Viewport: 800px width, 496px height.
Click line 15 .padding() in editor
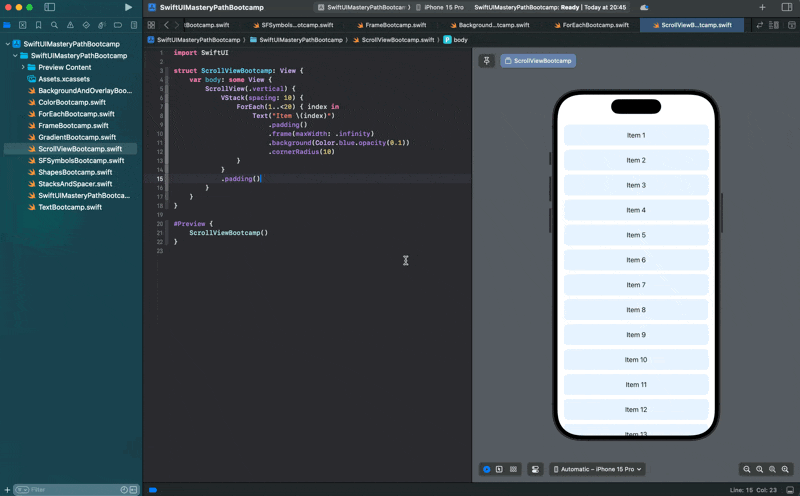241,179
